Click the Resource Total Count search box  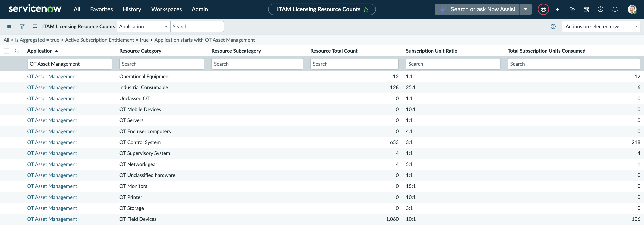tap(354, 64)
